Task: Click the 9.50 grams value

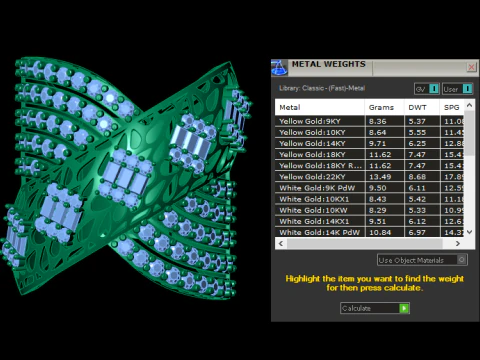Action: 377,188
